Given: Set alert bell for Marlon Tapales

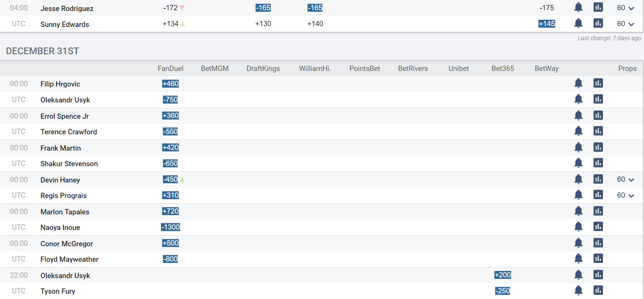Looking at the screenshot, I should (578, 211).
